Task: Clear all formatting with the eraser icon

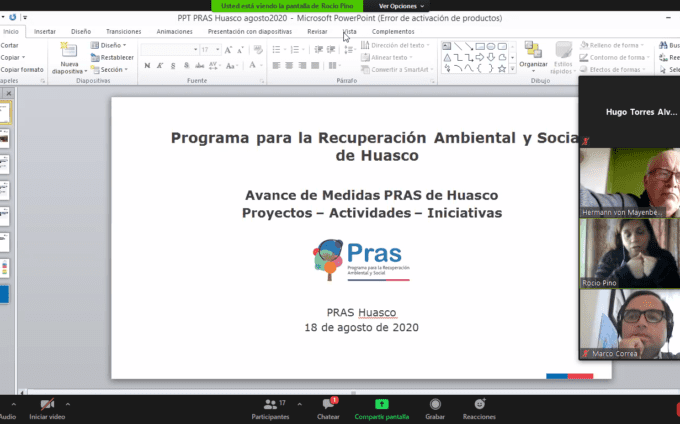Action: point(258,50)
